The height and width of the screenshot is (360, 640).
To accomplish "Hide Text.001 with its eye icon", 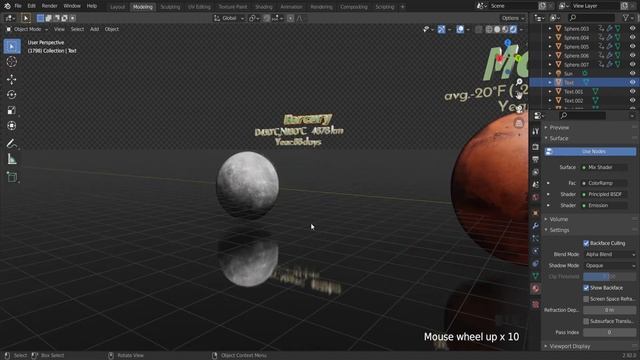I will pos(632,91).
